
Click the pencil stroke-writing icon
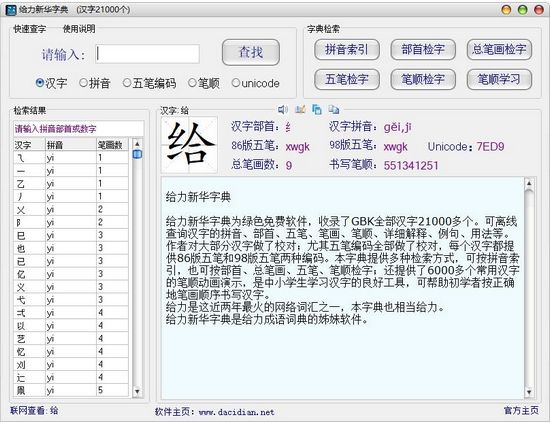[300, 109]
